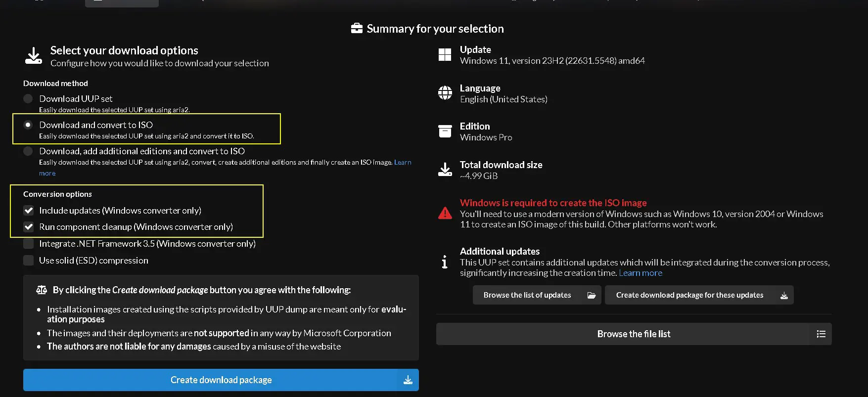Choose Download, add additional editions and convert

pyautogui.click(x=28, y=151)
